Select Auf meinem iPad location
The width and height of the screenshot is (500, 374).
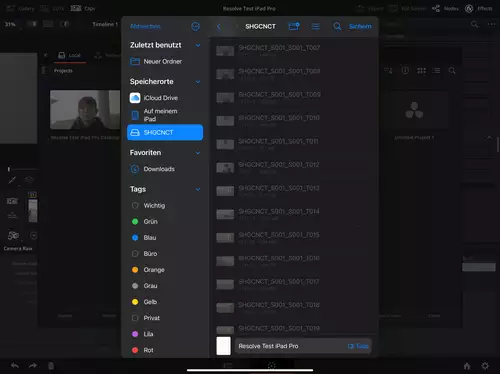click(x=165, y=115)
